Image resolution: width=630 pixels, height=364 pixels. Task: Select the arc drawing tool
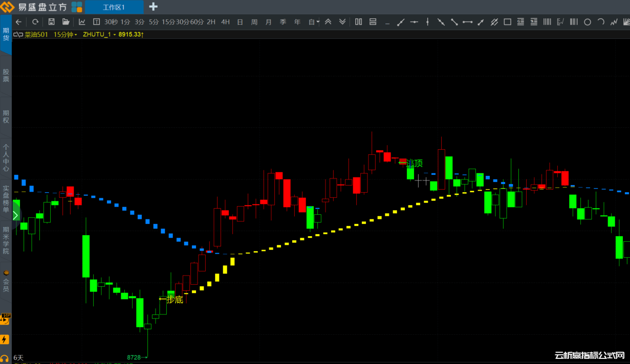601,22
